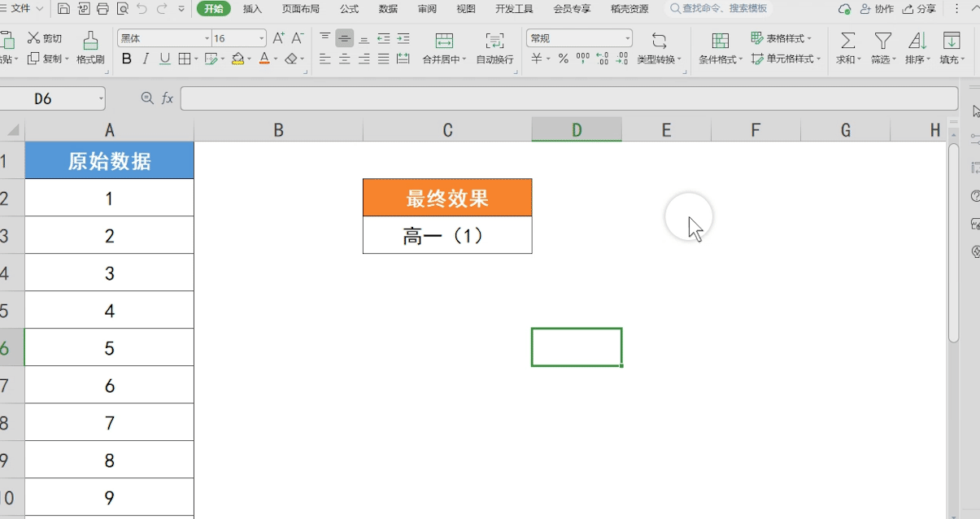Viewport: 980px width, 519px height.
Task: Click the decrease decimal places icon
Action: [x=622, y=59]
